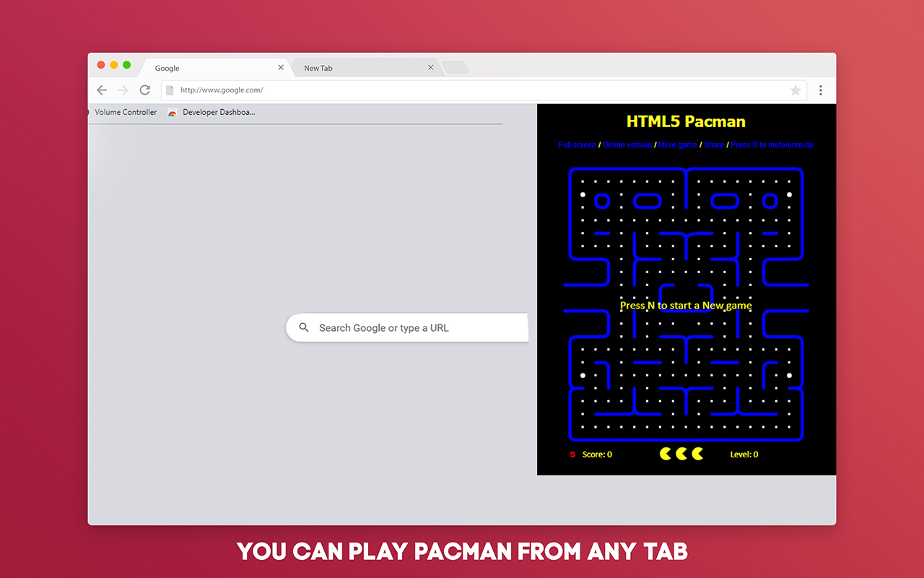Switch to the New Tab tab
Screen dimensions: 924x578
click(365, 67)
